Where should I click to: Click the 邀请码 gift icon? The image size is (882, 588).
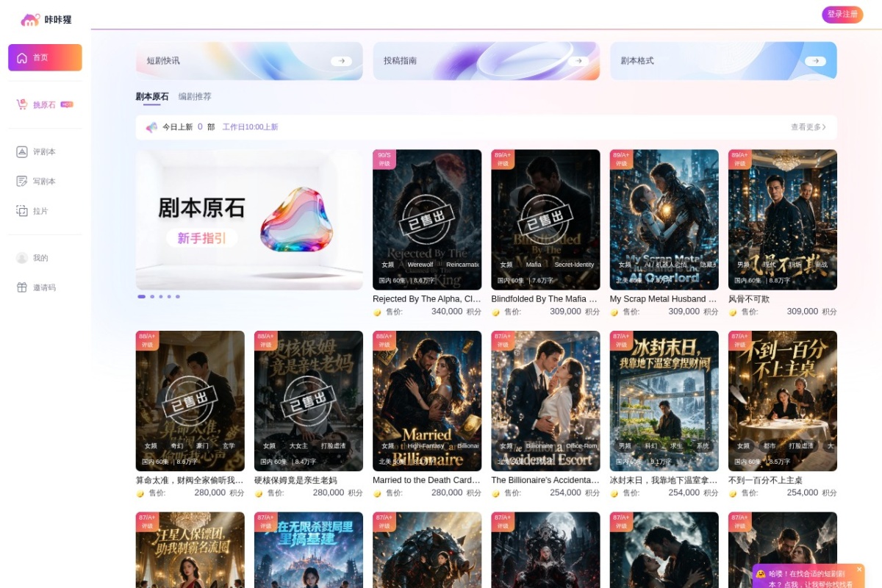[x=22, y=287]
